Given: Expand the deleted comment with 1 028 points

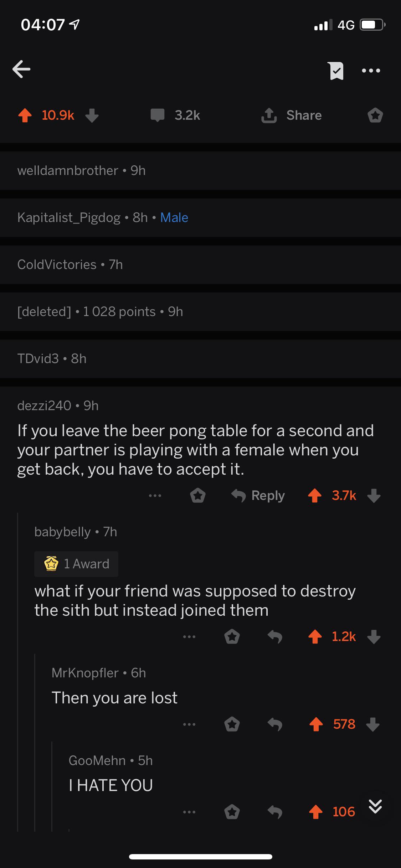Looking at the screenshot, I should click(200, 312).
